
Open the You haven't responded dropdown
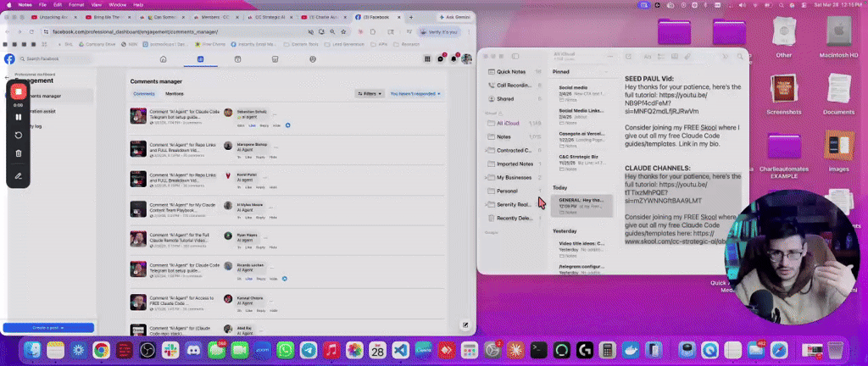(415, 94)
